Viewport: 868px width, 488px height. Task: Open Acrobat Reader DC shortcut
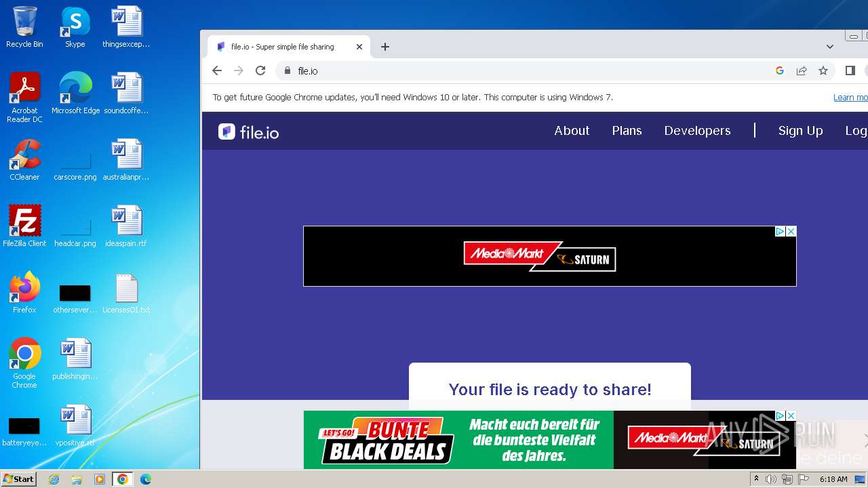pos(24,98)
